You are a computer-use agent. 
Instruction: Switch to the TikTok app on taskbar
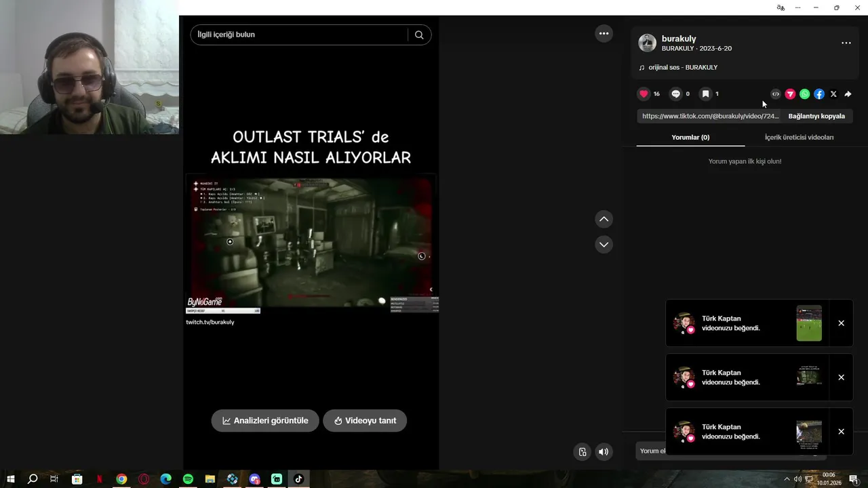[298, 479]
